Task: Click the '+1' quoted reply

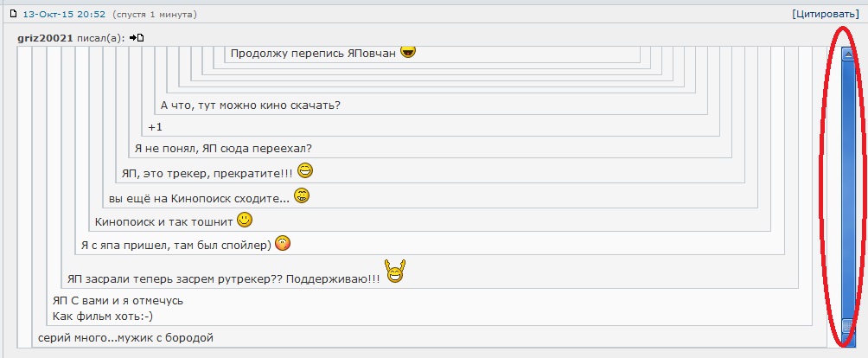Action: click(x=156, y=127)
